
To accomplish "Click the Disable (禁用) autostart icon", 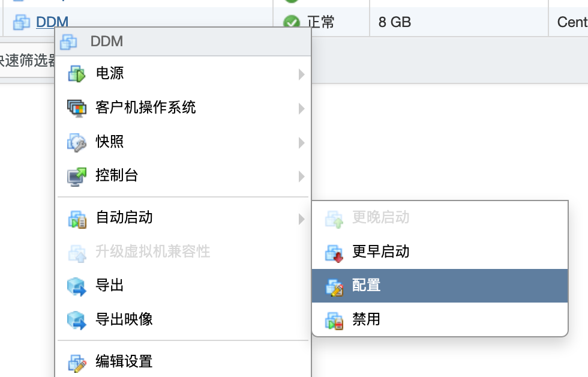I will 334,321.
